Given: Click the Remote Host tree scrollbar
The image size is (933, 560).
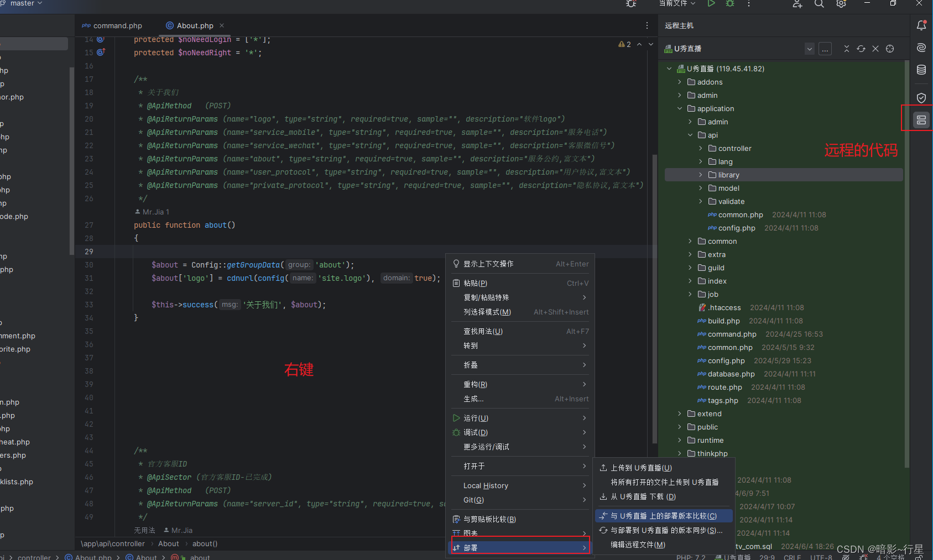Looking at the screenshot, I should (906, 265).
